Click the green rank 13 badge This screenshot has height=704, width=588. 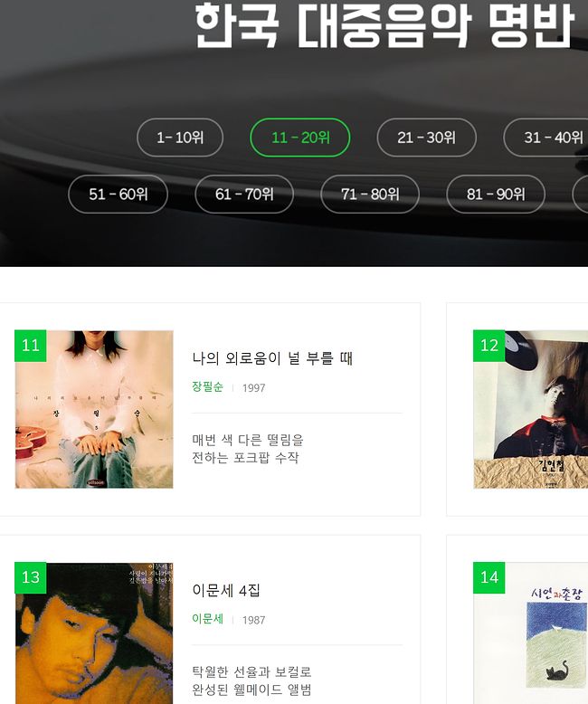coord(31,577)
